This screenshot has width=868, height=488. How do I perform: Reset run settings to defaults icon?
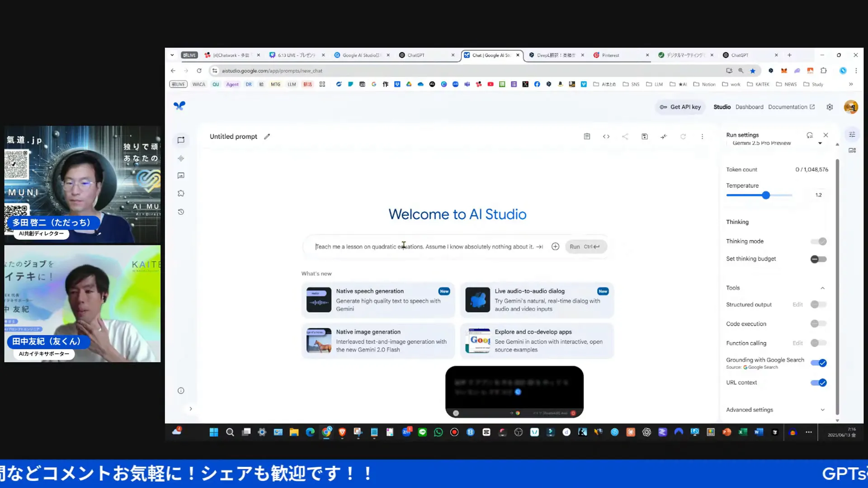(x=810, y=135)
